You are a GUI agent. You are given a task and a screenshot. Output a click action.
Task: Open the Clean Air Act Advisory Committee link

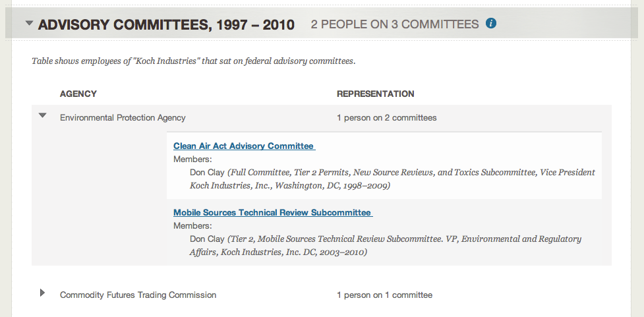(244, 146)
